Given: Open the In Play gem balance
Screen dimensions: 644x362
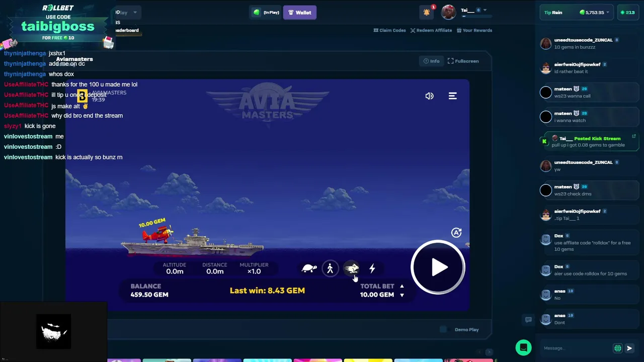Looking at the screenshot, I should point(266,13).
